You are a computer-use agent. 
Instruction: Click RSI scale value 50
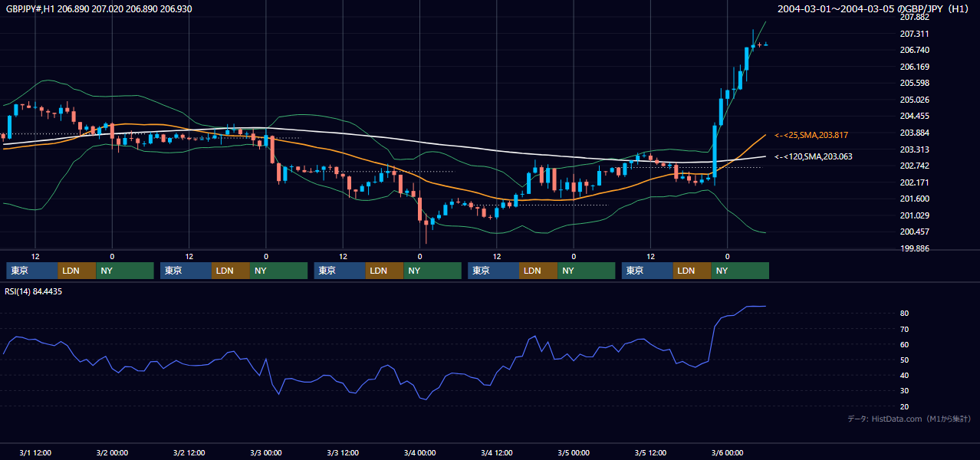904,360
